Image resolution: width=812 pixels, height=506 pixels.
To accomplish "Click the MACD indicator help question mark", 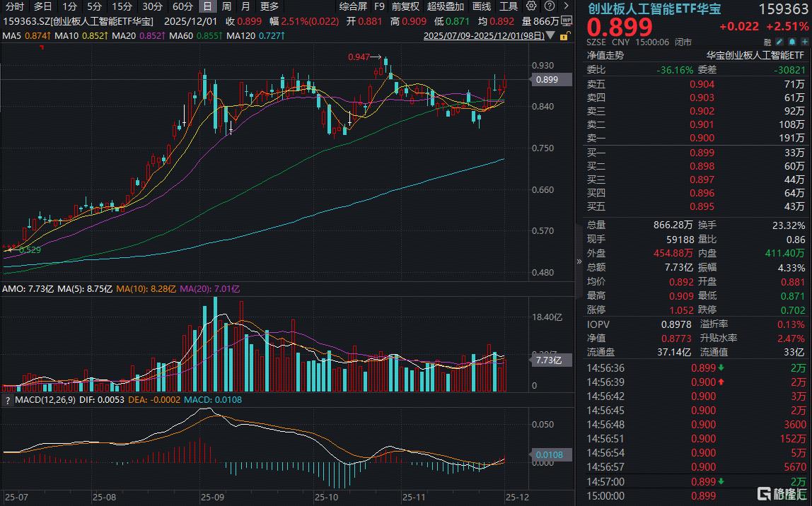I will 8,401.
